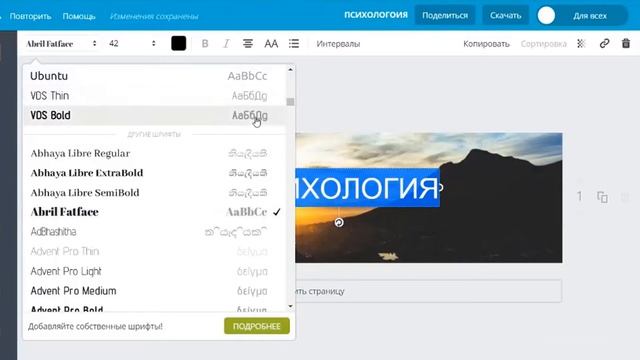
Task: Choose Abhaya Libre Regular font
Action: click(x=154, y=153)
